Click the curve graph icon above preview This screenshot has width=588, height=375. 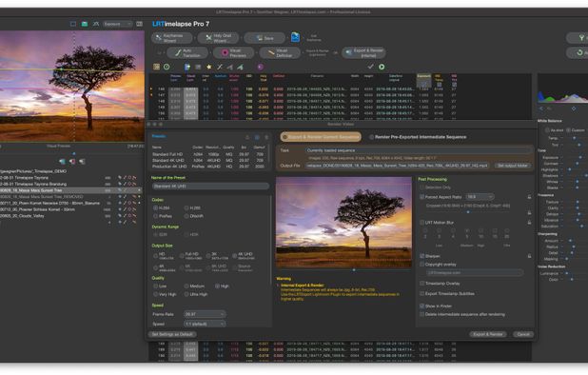point(96,24)
